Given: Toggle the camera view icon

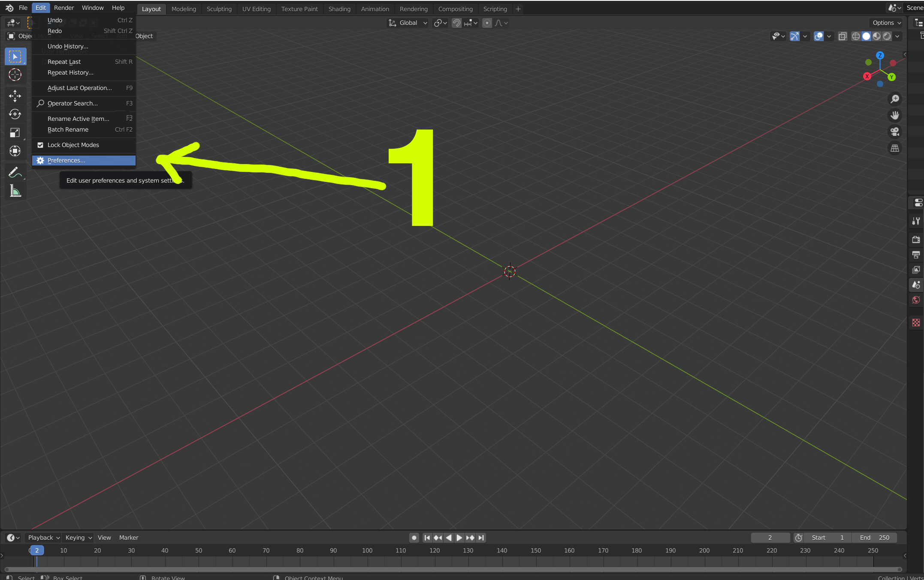Looking at the screenshot, I should click(x=894, y=132).
